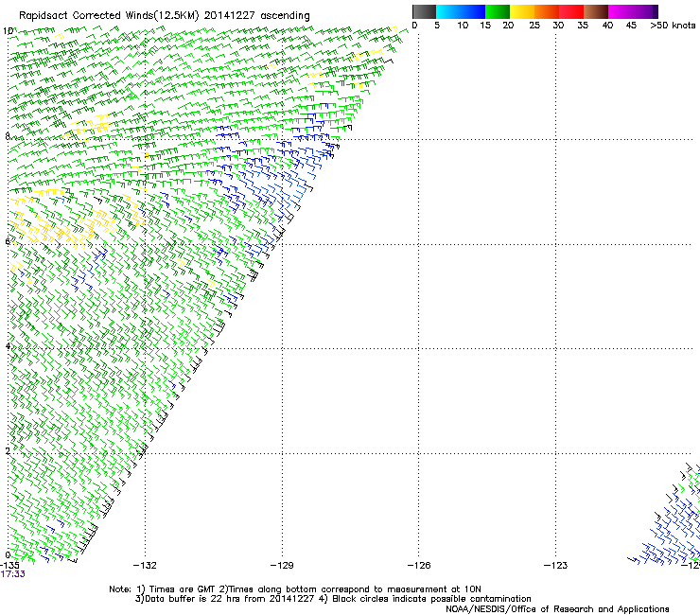
Task: Click the legend label '10' on color scale
Action: pyautogui.click(x=463, y=26)
